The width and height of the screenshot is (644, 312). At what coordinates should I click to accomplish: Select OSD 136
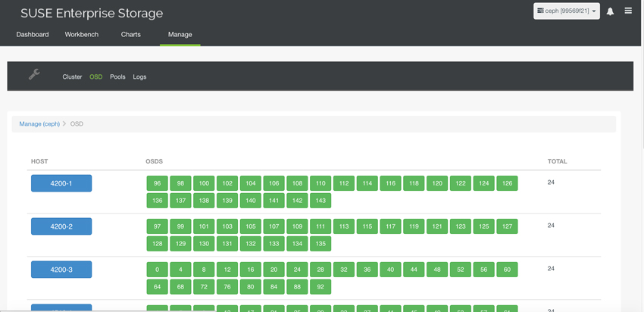(x=158, y=201)
